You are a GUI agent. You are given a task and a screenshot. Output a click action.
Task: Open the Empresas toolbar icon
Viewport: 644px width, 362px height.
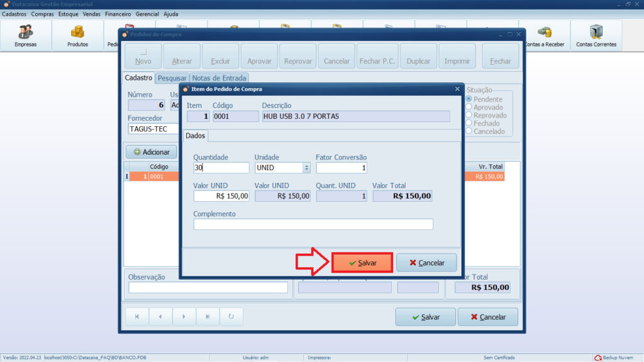(x=26, y=36)
